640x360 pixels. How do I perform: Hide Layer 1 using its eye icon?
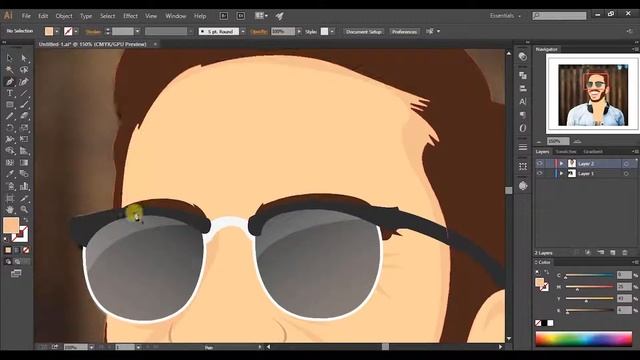(x=540, y=173)
